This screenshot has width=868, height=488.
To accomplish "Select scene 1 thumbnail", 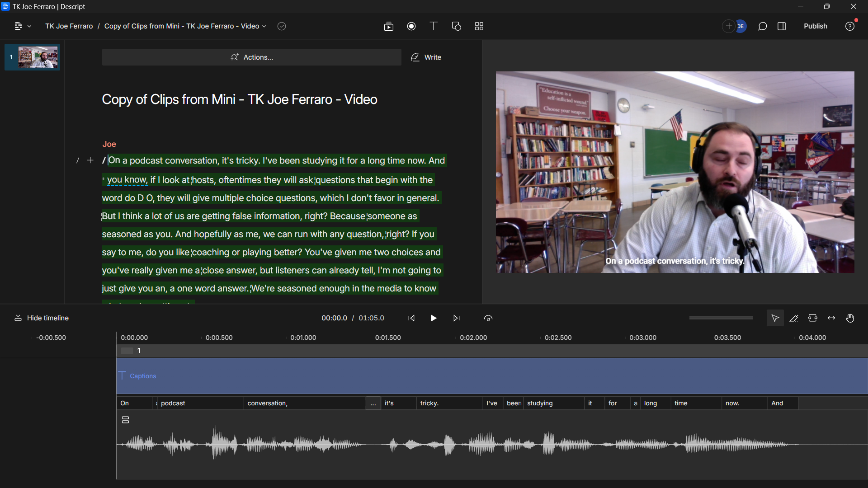I will (x=33, y=57).
